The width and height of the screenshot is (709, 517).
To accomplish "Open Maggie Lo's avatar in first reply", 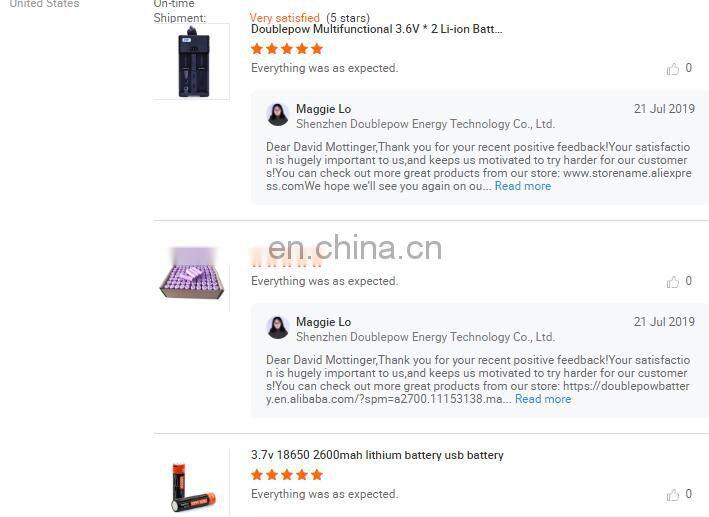I will [x=277, y=114].
